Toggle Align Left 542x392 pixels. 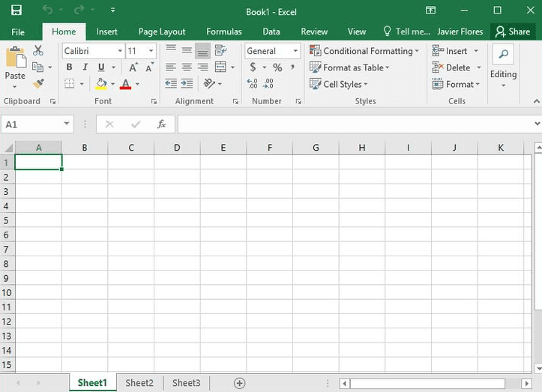pos(170,67)
